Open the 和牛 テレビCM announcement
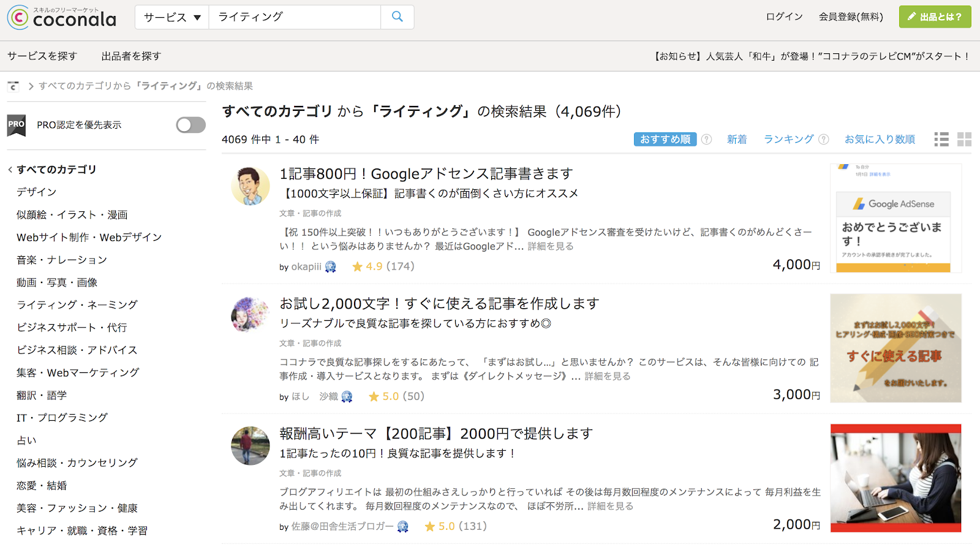Image resolution: width=980 pixels, height=547 pixels. (812, 56)
